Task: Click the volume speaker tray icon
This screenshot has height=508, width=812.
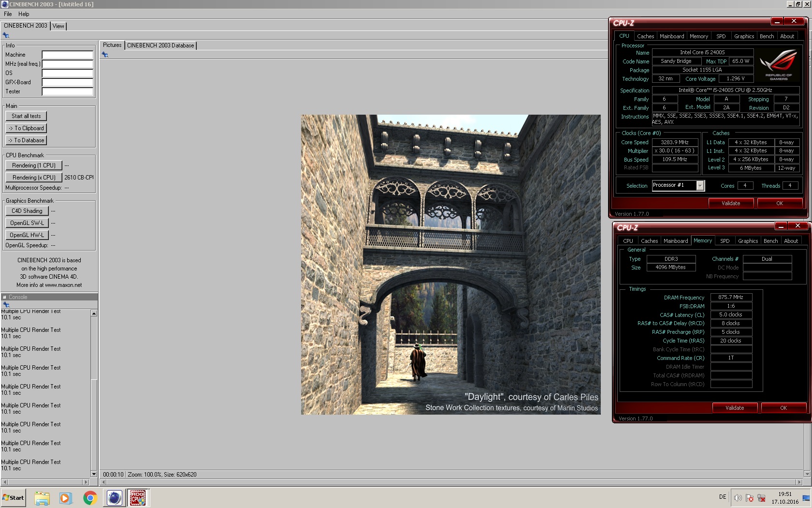Action: coord(738,498)
